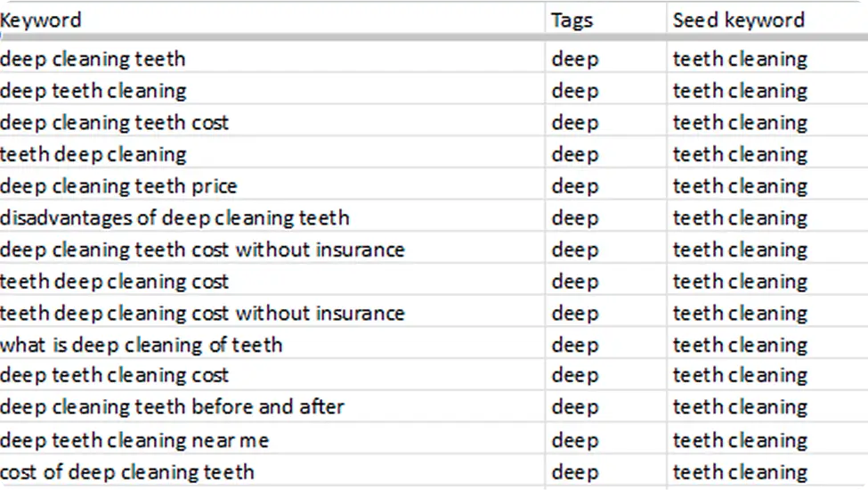Click the 'teeth deep cleaning' keyword cell
Screen dimensions: 868x490
pyautogui.click(x=272, y=152)
